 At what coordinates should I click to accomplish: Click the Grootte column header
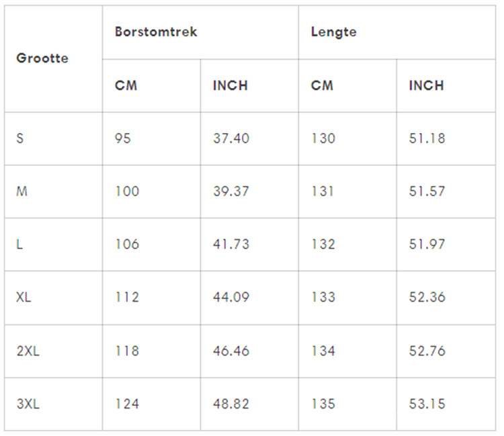tap(42, 58)
